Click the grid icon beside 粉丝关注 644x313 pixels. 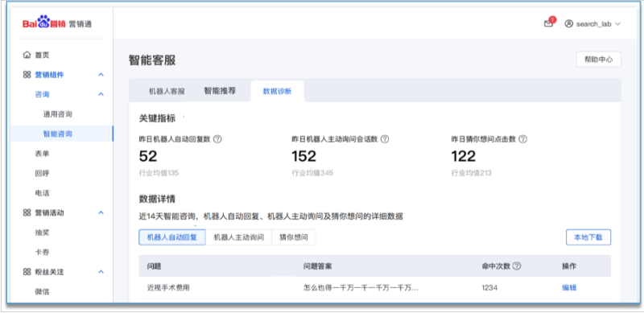click(x=27, y=271)
